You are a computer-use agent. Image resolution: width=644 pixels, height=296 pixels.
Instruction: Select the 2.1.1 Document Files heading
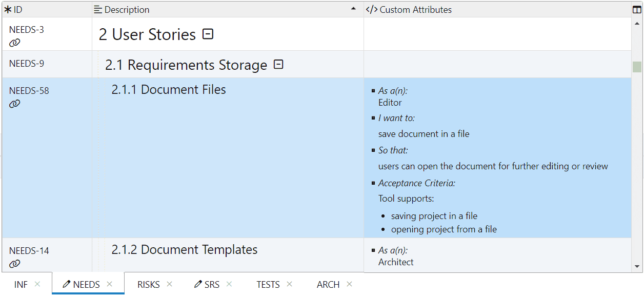(169, 90)
